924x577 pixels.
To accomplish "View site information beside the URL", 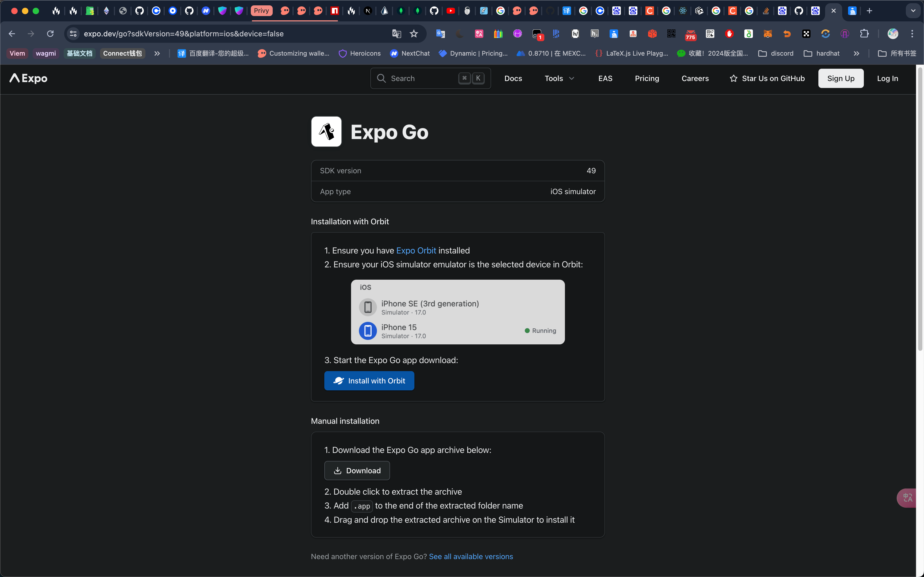I will pyautogui.click(x=73, y=34).
